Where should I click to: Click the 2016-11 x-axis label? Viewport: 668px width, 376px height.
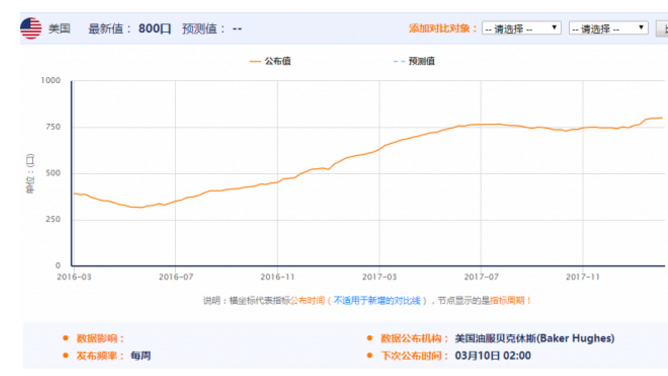point(277,277)
